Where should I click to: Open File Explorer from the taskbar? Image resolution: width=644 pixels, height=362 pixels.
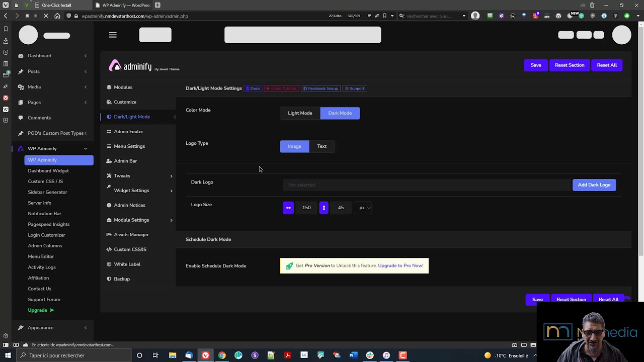[173, 355]
